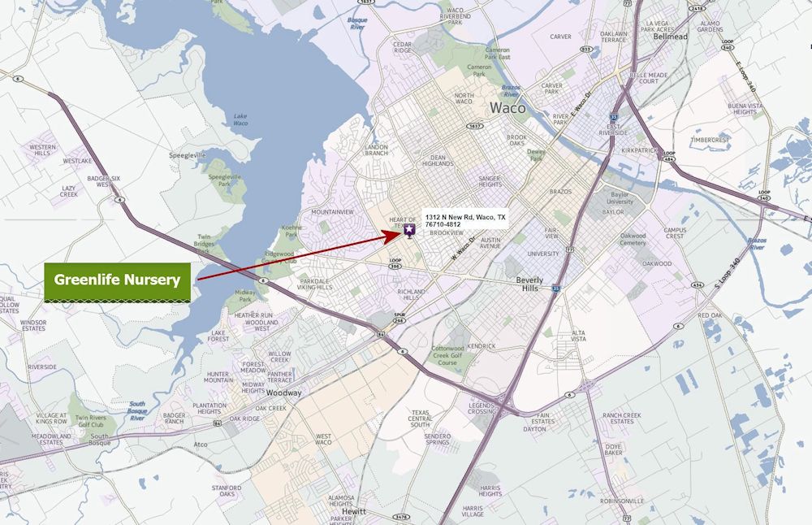Select the Baylor University campus label

point(620,198)
